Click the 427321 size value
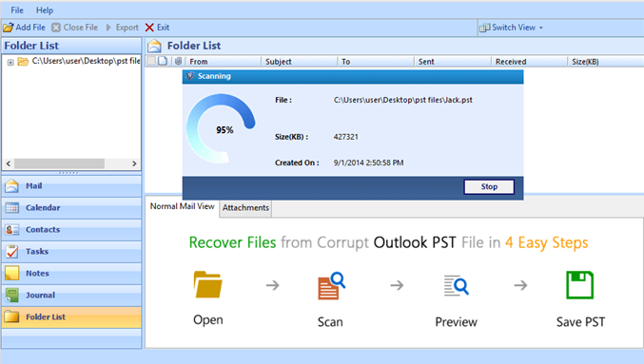 tap(345, 137)
